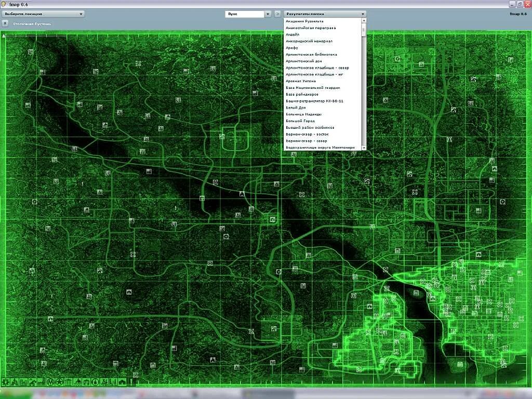Open the 'Выберите локацию' dropdown
Image resolution: width=532 pixels, height=399 pixels.
click(43, 14)
